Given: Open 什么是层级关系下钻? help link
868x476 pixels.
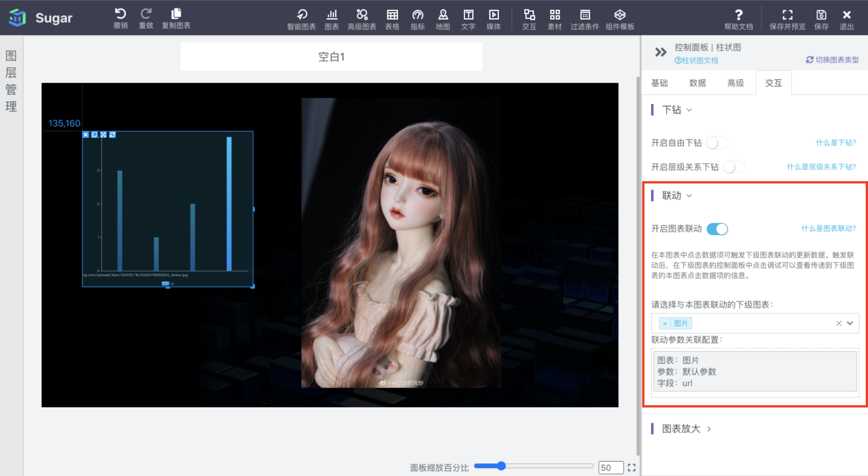Looking at the screenshot, I should (822, 167).
